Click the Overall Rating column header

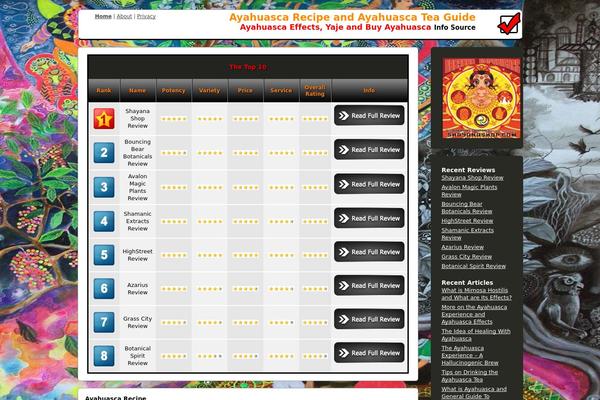(315, 90)
